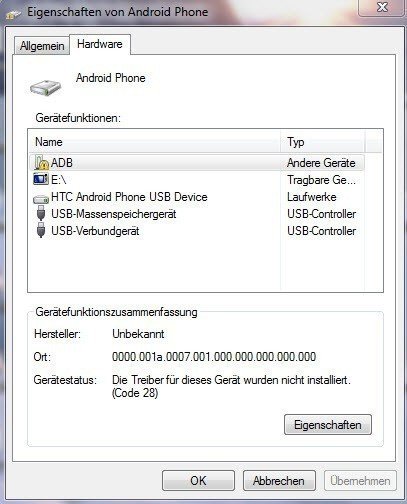
Task: Sort the list by Typ column
Action: [x=323, y=142]
